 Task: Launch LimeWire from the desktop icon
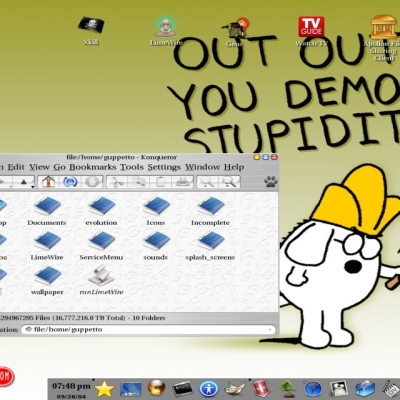tap(166, 31)
